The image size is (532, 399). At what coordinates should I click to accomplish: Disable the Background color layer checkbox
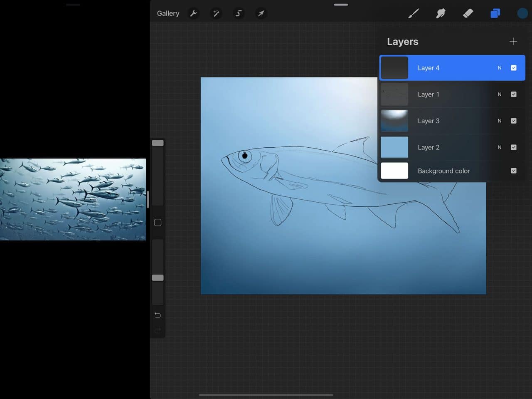pyautogui.click(x=514, y=171)
